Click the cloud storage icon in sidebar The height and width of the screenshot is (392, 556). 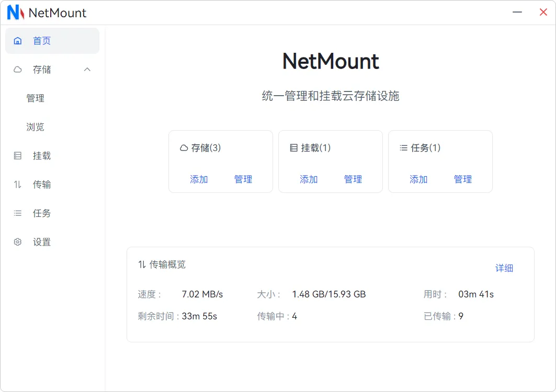(x=18, y=70)
